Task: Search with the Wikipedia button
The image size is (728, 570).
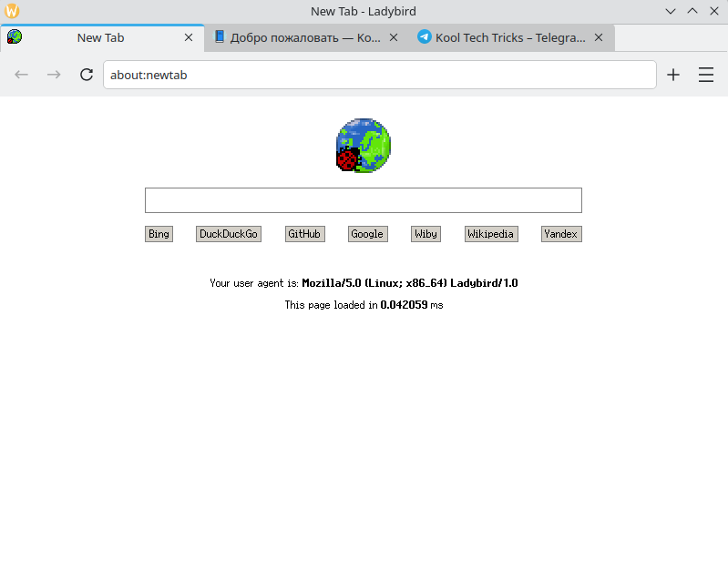Action: pyautogui.click(x=491, y=234)
